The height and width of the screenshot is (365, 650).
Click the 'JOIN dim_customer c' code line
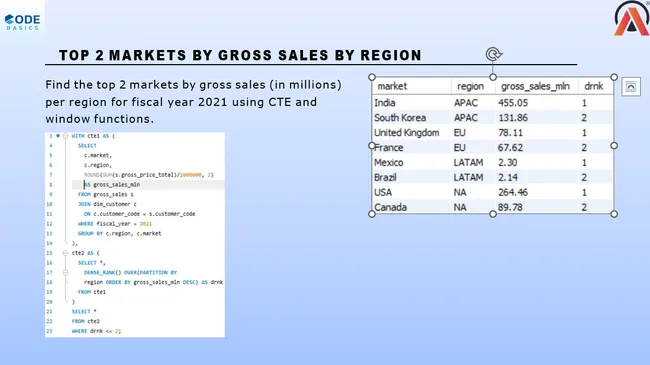(x=107, y=204)
